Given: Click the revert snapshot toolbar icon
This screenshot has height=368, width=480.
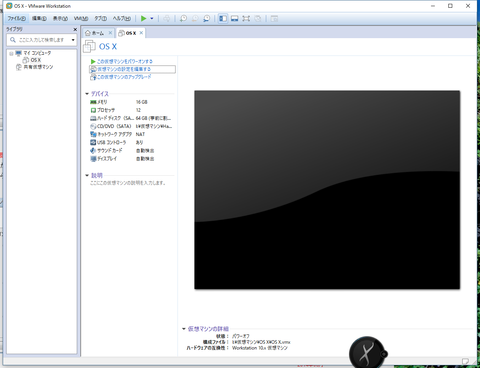Looking at the screenshot, I should (x=195, y=18).
